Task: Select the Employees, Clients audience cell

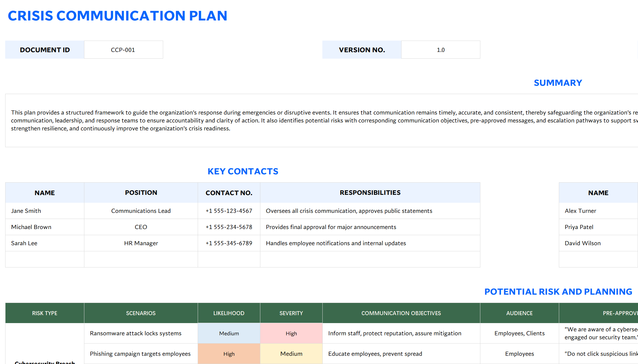Action: click(x=519, y=333)
